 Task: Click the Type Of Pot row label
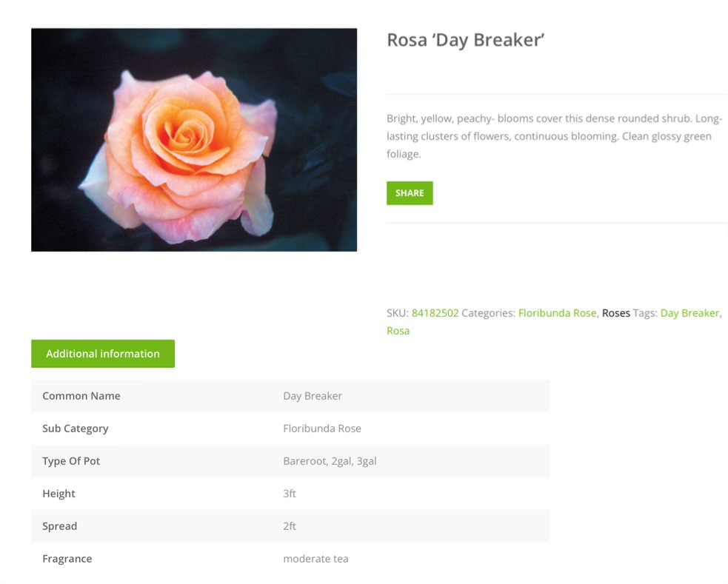click(71, 461)
